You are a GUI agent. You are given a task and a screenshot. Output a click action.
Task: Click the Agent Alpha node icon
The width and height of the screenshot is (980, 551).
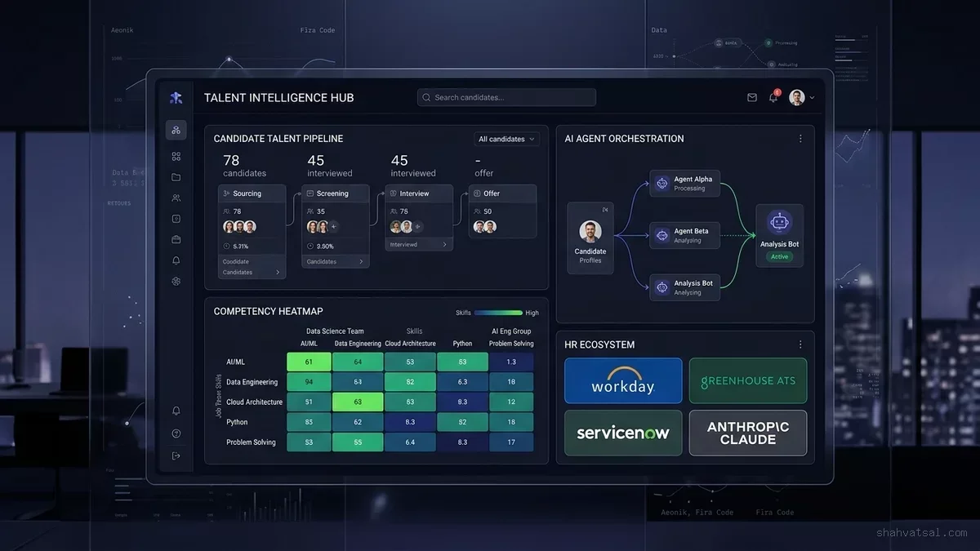pyautogui.click(x=662, y=184)
